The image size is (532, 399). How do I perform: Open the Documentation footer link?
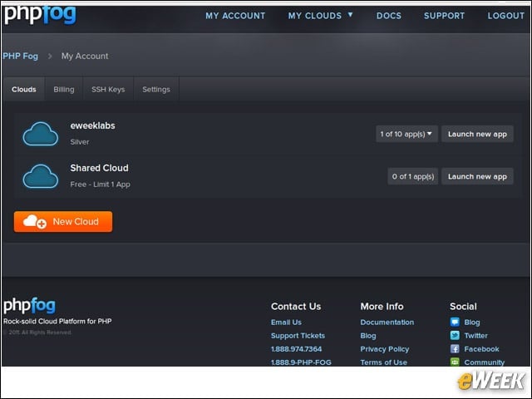387,322
